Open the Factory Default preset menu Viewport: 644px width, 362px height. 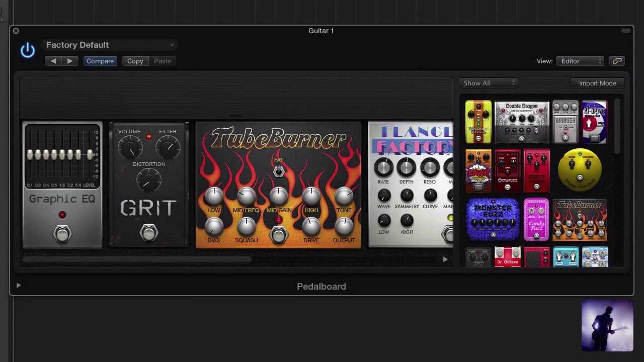pos(110,45)
